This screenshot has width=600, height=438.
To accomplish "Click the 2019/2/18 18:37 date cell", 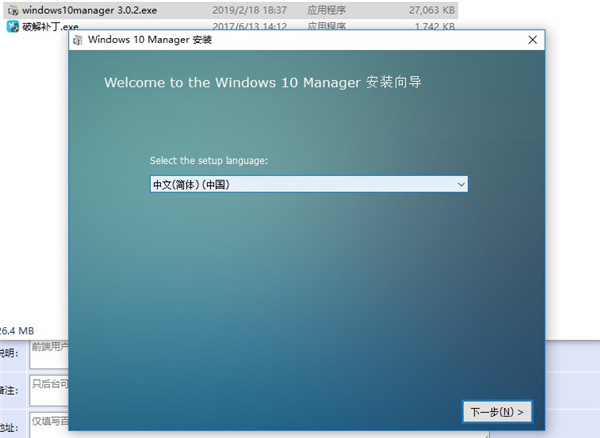I will 249,10.
